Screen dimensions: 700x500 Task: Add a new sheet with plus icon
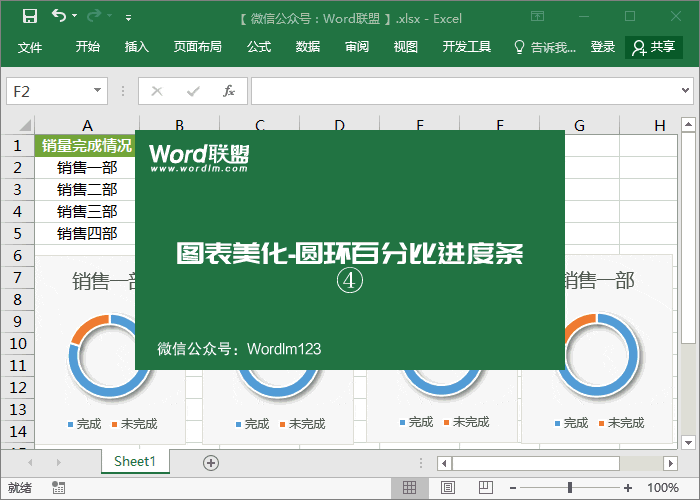click(210, 462)
